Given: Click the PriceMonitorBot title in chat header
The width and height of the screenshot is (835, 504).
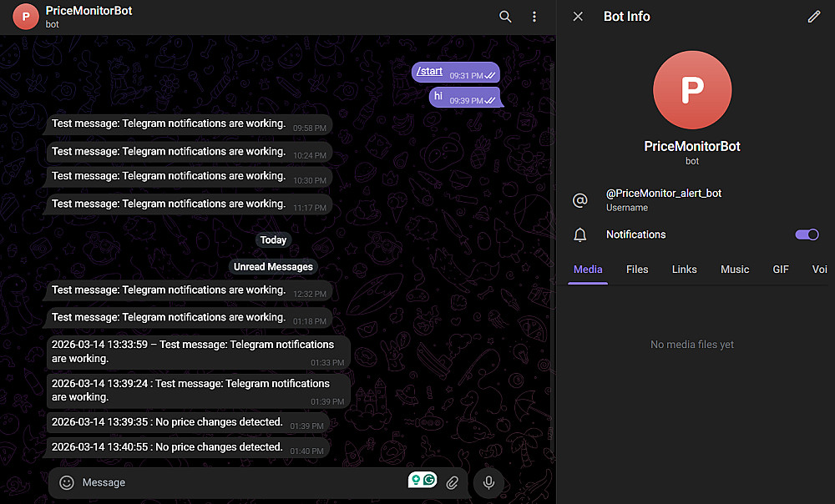Looking at the screenshot, I should coord(89,11).
